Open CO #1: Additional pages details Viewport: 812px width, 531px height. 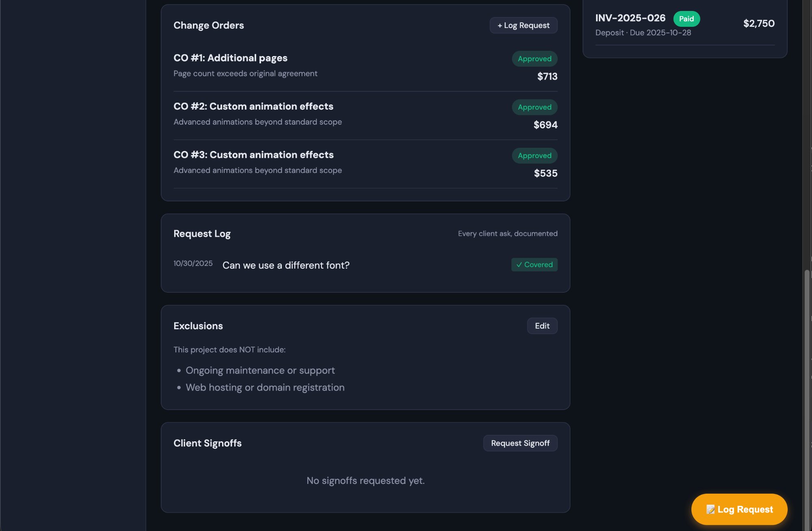[x=230, y=58]
